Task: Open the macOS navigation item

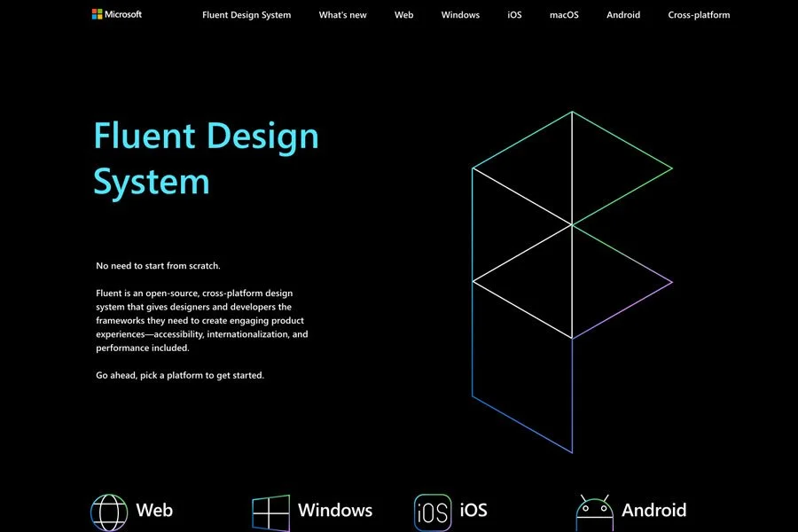Action: (564, 15)
